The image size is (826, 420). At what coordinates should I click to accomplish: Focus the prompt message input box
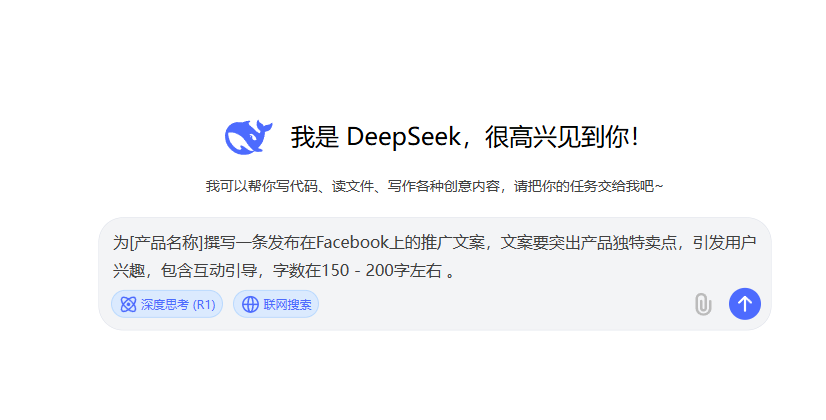(x=435, y=257)
